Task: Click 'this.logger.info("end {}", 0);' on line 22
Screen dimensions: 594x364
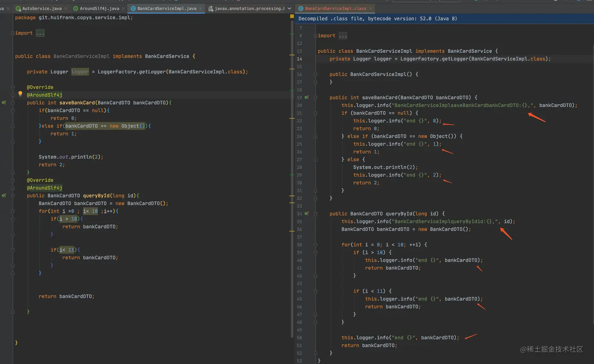Action: [x=397, y=121]
